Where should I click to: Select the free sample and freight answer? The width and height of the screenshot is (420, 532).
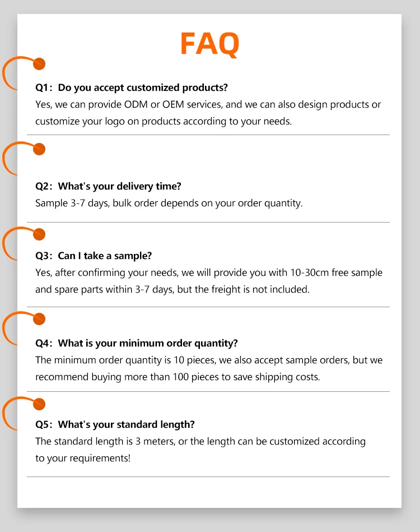(x=208, y=281)
